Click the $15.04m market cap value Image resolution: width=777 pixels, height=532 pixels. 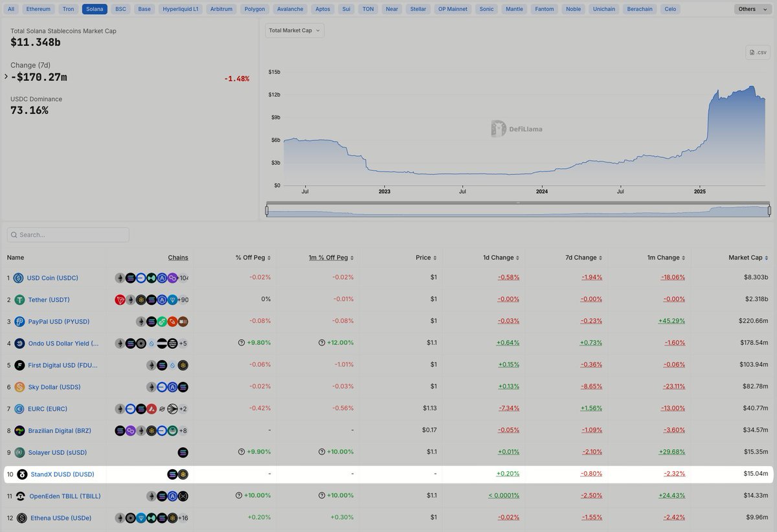tap(756, 474)
